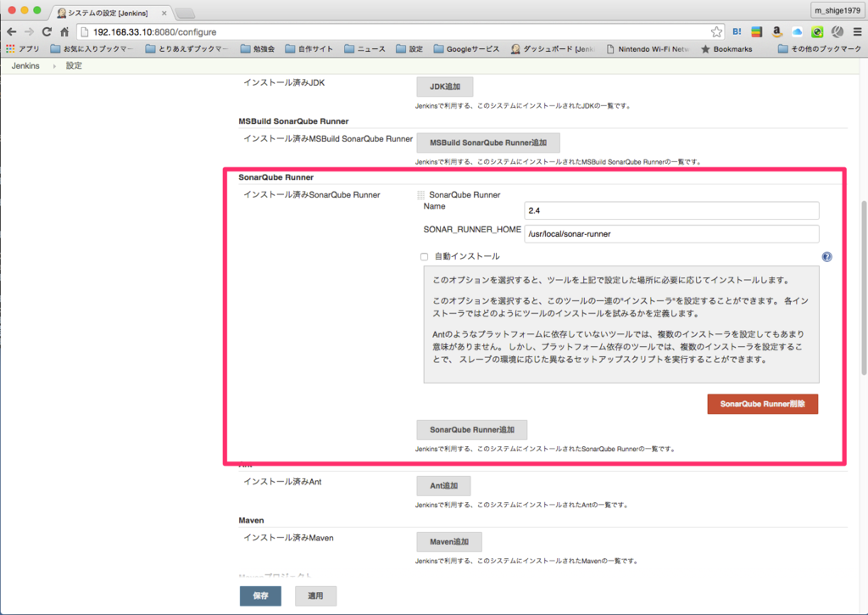The width and height of the screenshot is (868, 615).
Task: Click the インストール済みAnt label
Action: (282, 482)
